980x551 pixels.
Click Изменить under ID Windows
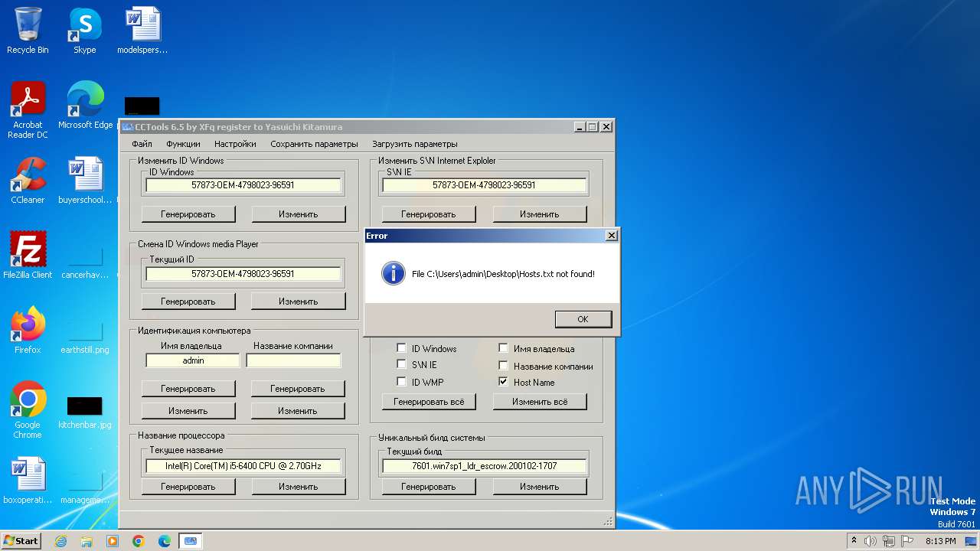pos(299,214)
